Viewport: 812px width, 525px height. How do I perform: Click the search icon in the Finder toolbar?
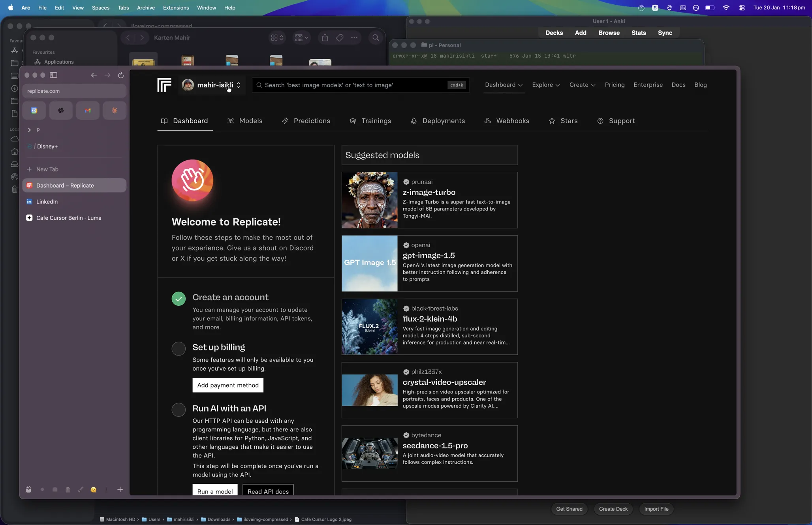pyautogui.click(x=376, y=38)
